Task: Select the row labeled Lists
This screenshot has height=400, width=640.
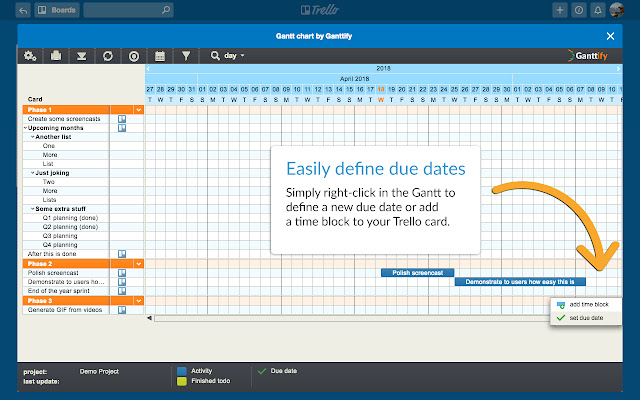Action: 83,200
